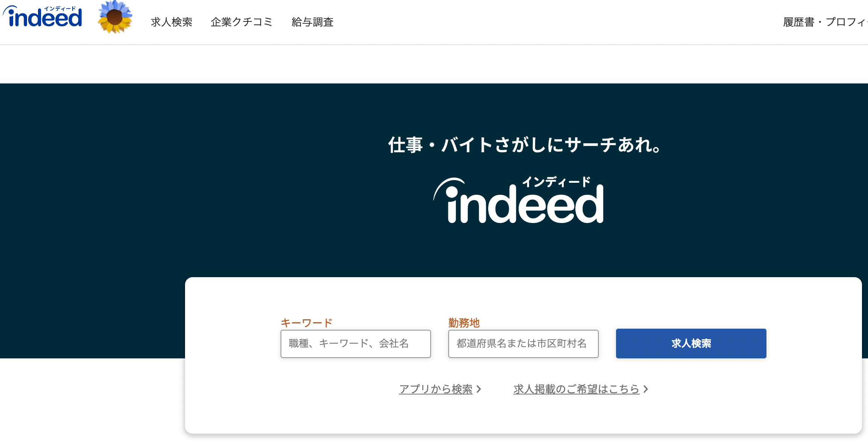Click the sunflower icon beside the logo
868x443 pixels.
pyautogui.click(x=115, y=17)
